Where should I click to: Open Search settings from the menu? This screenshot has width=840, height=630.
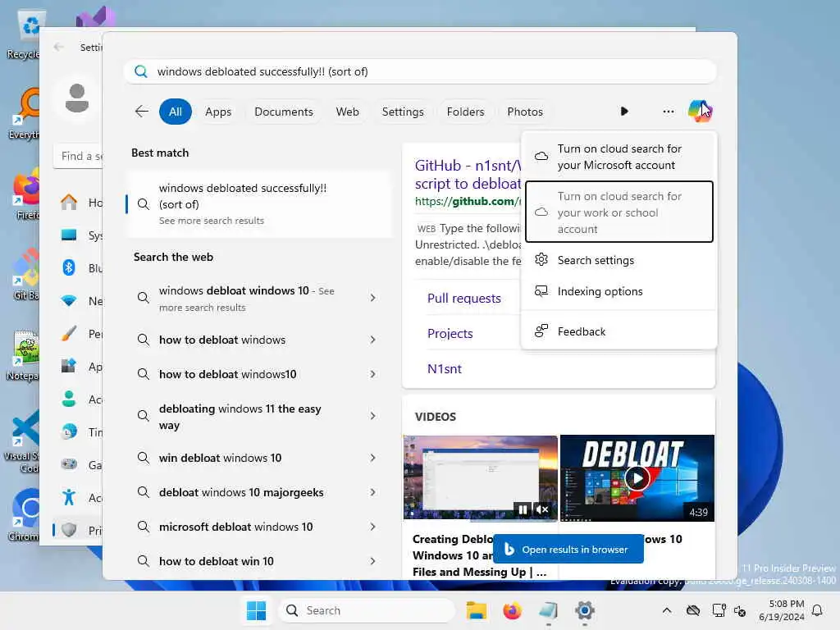click(619, 260)
